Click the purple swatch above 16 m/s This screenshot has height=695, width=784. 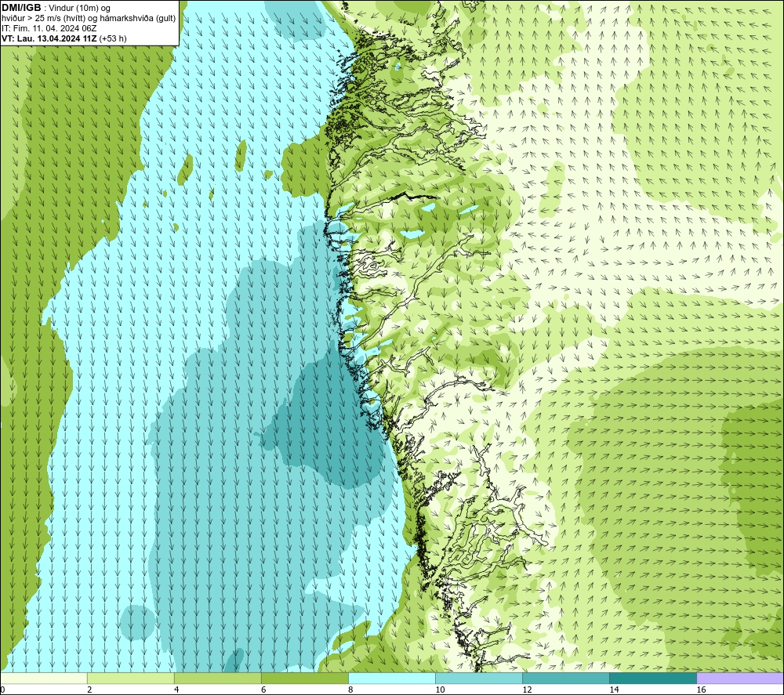740,679
